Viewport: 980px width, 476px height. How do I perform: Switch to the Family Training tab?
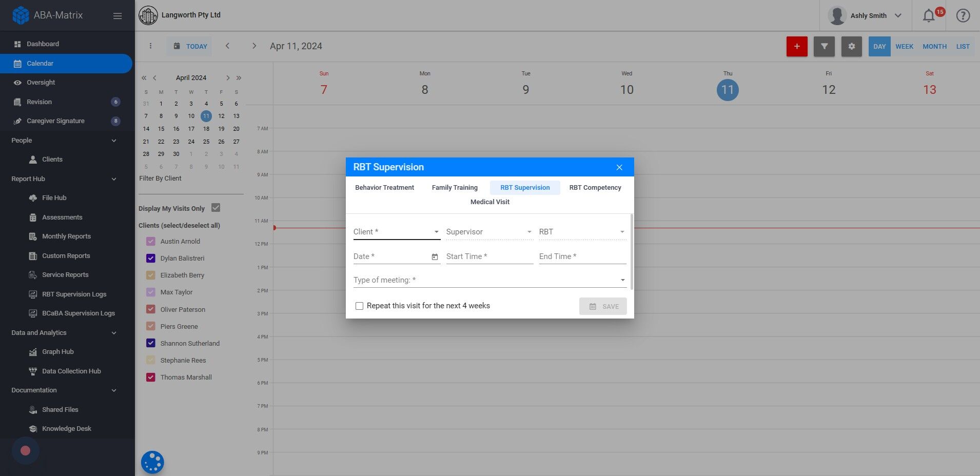coord(454,187)
